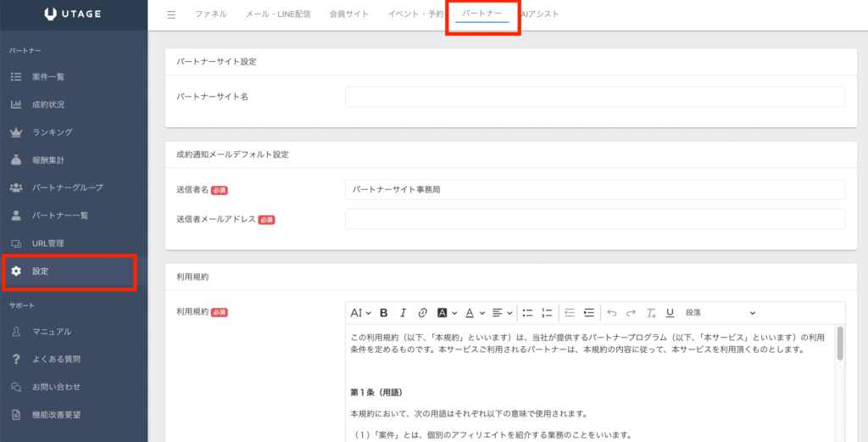868x442 pixels.
Task: Click the 報酬集計 money bag icon
Action: tap(16, 160)
